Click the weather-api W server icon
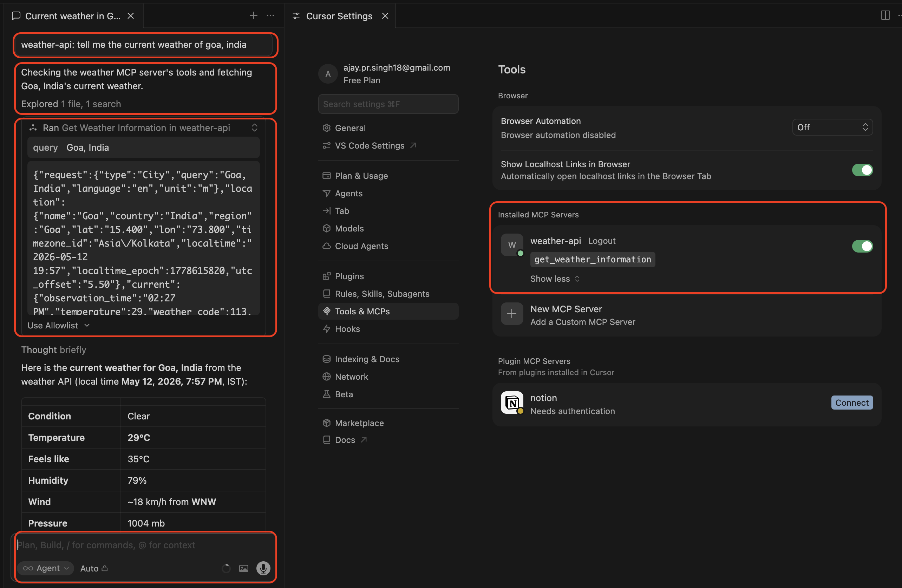The image size is (902, 588). (512, 244)
